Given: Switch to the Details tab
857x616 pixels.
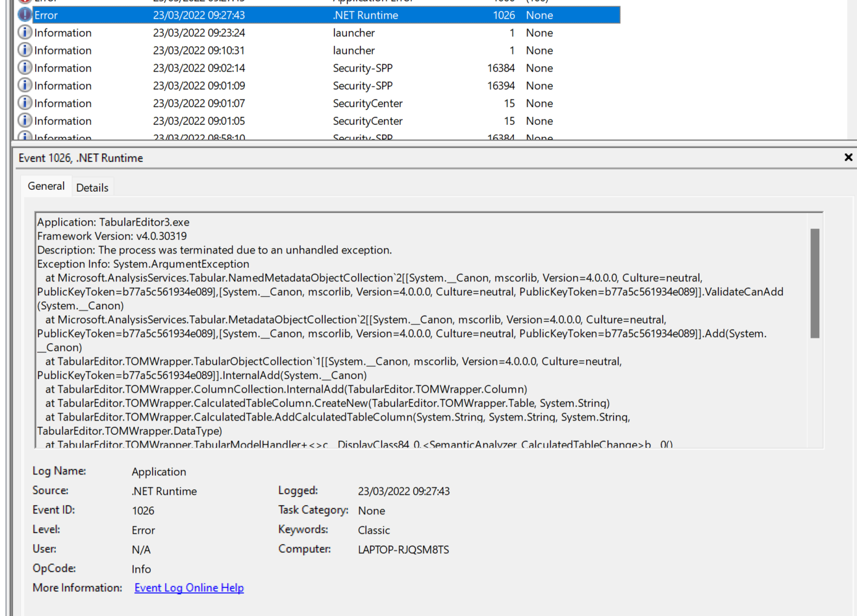Looking at the screenshot, I should [92, 187].
